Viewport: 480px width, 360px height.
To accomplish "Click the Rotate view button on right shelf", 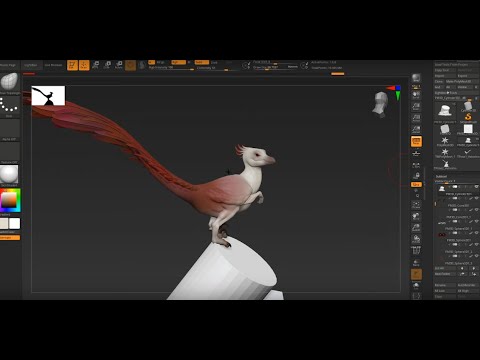I will [416, 239].
